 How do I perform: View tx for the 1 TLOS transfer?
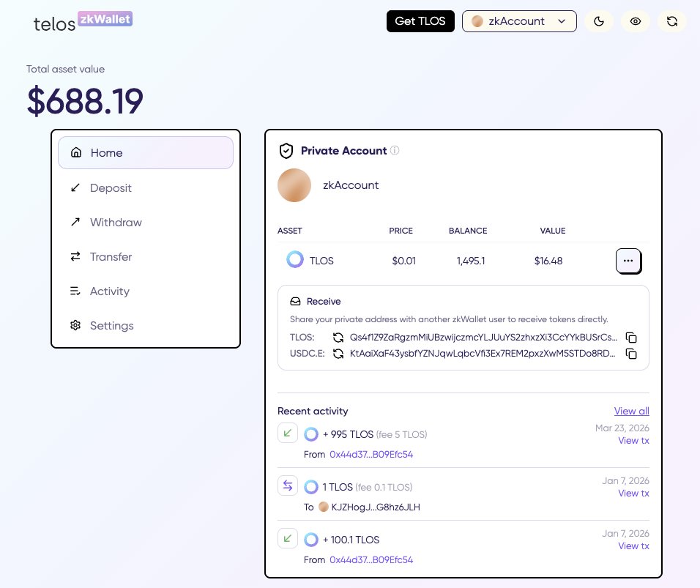pyautogui.click(x=633, y=494)
